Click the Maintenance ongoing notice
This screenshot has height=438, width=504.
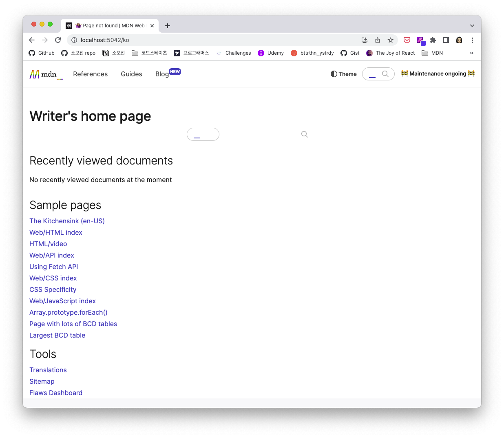tap(438, 73)
